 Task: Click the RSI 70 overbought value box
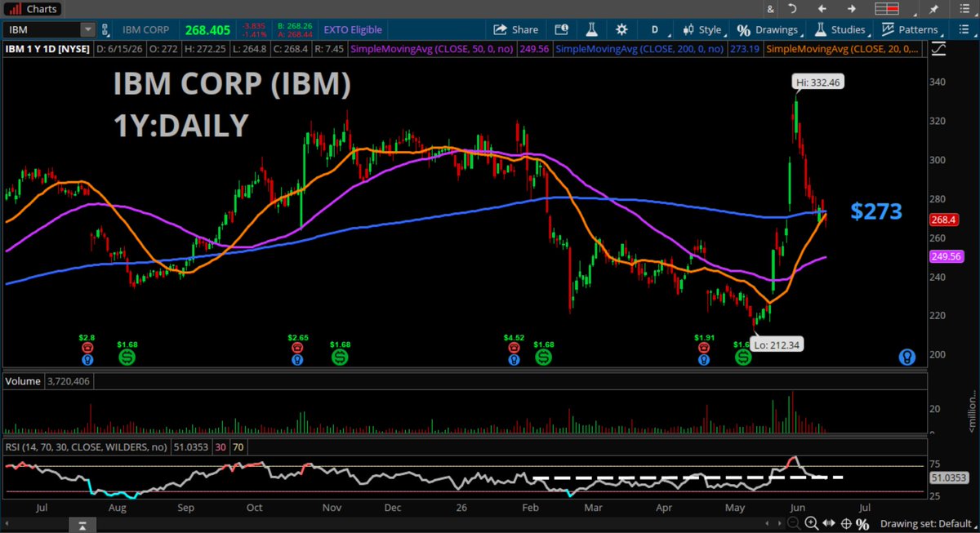tap(238, 446)
